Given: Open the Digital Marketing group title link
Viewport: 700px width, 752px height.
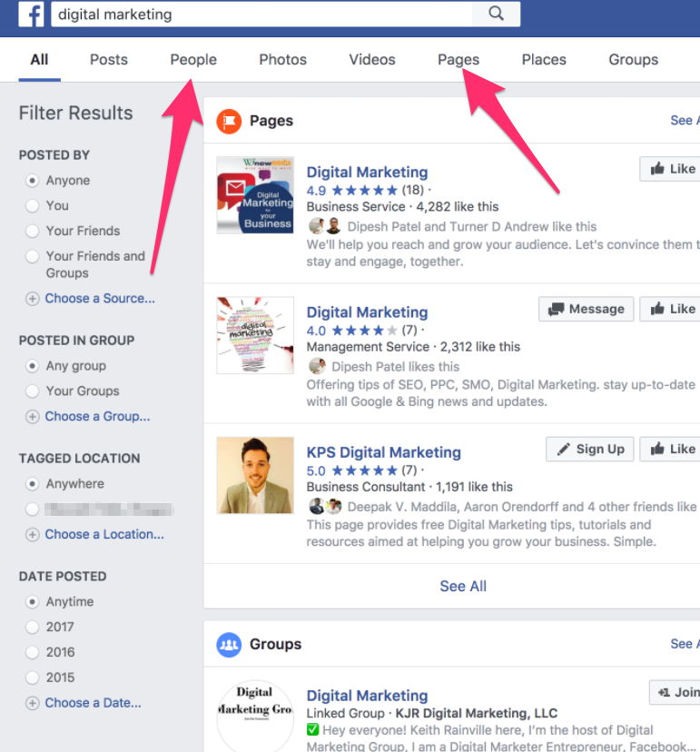Looking at the screenshot, I should (368, 696).
